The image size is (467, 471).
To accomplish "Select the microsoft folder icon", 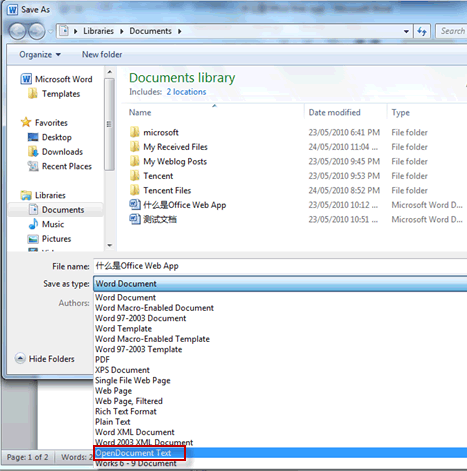I will [134, 132].
